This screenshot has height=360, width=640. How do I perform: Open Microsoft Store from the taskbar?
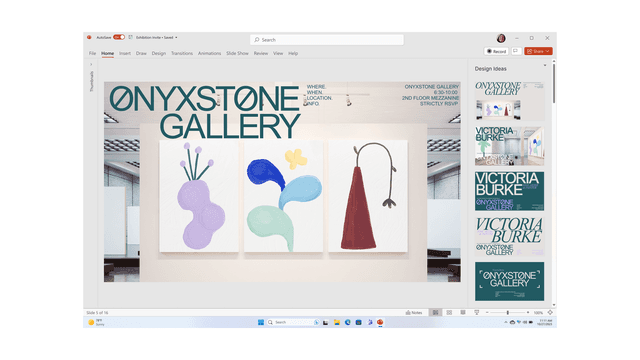(358, 322)
